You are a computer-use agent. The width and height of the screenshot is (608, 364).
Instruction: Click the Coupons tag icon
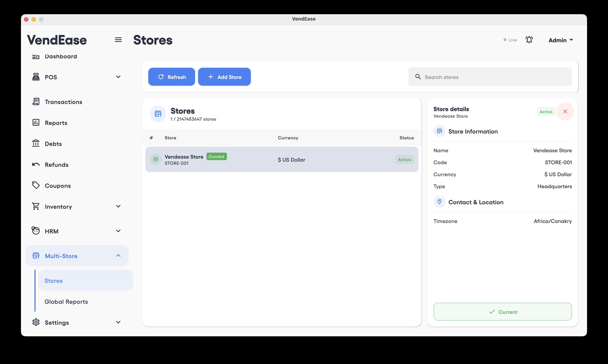click(36, 185)
